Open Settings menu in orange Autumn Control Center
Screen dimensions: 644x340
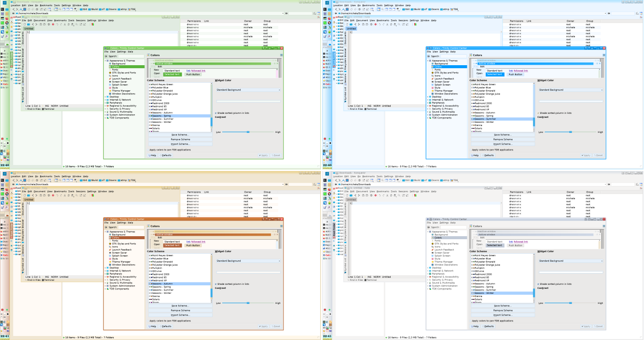122,223
